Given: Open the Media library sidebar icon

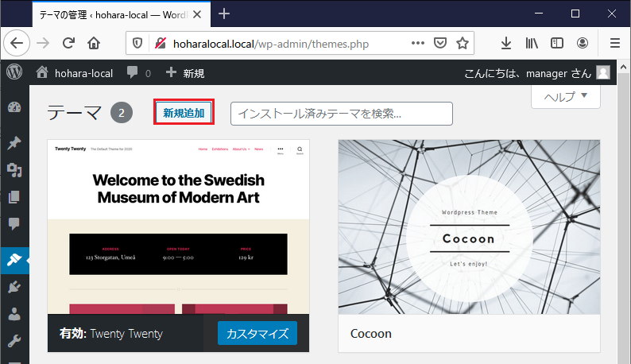Looking at the screenshot, I should (14, 169).
